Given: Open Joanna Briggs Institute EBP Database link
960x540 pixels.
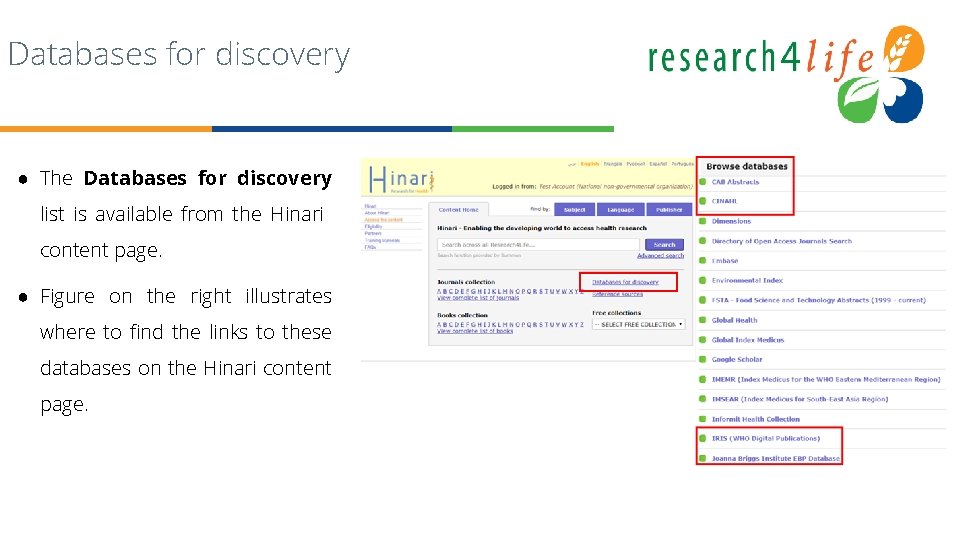Looking at the screenshot, I should (776, 458).
